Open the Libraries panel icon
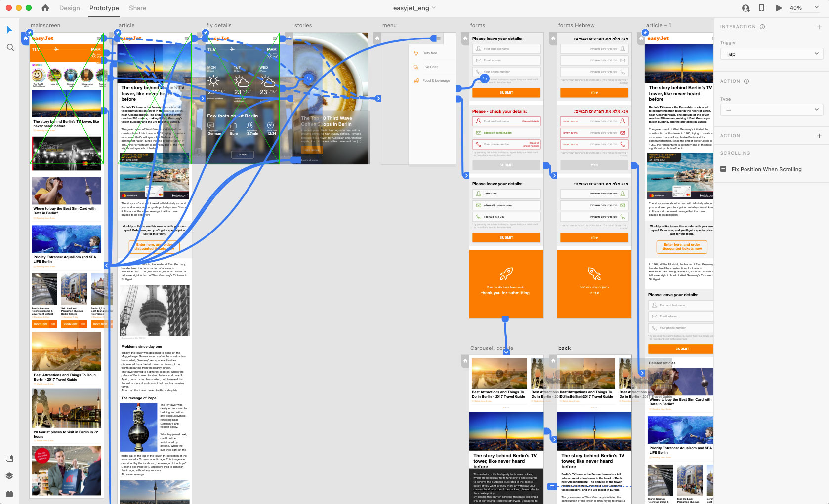Screen dimensions: 829x504 click(x=9, y=458)
